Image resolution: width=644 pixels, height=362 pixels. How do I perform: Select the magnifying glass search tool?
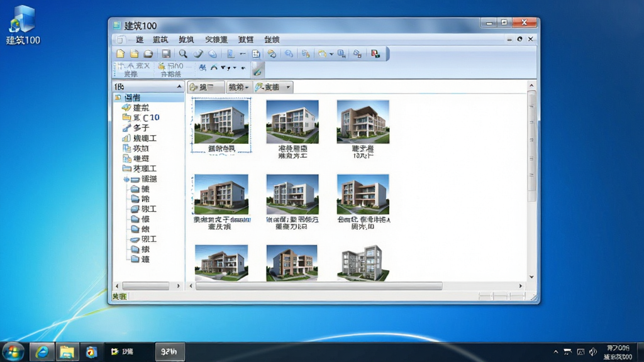pyautogui.click(x=183, y=54)
